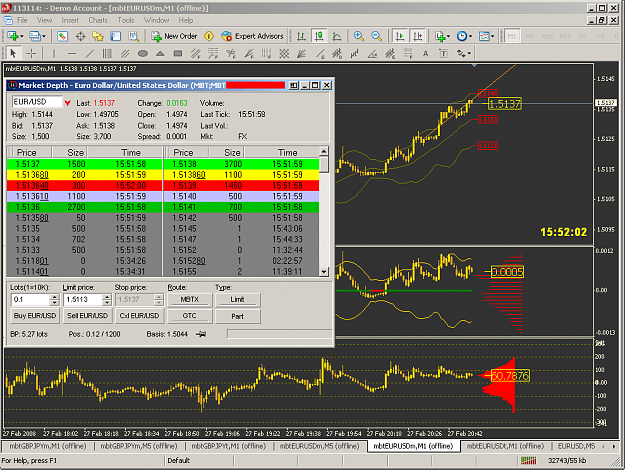Switch to mbtEURUSDm,M5 (offline) chart tab
The height and width of the screenshot is (470, 625).
[x=319, y=446]
